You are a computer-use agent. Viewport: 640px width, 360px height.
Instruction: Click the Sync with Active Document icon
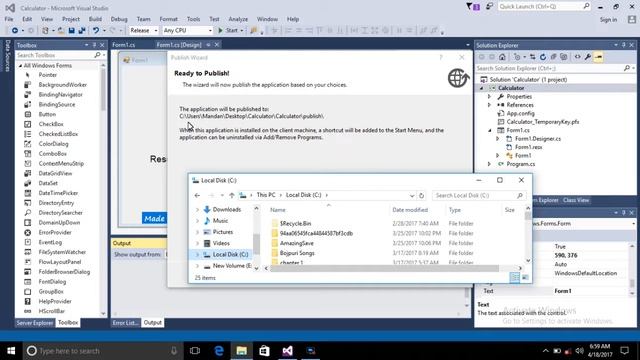coord(533,57)
